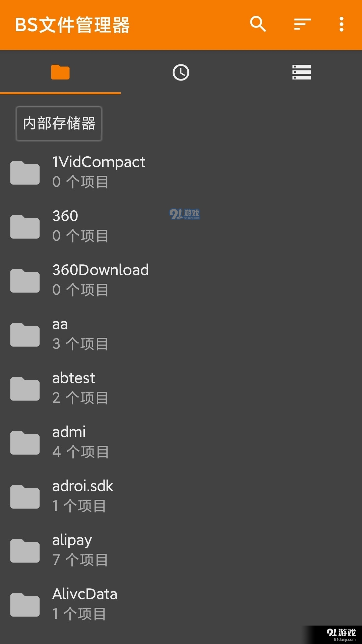Switch to the storage list tab
Image resolution: width=362 pixels, height=644 pixels.
pyautogui.click(x=302, y=72)
